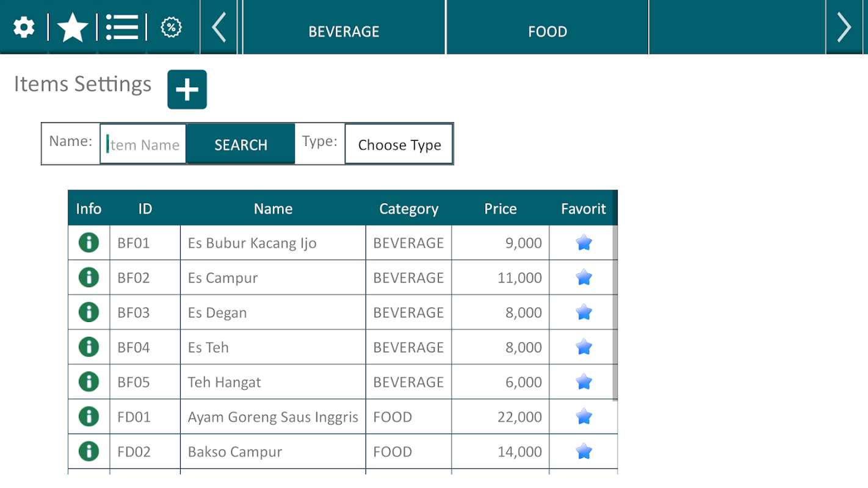
Task: View info for Es Bubur Kacang Ijo
Action: coord(89,243)
